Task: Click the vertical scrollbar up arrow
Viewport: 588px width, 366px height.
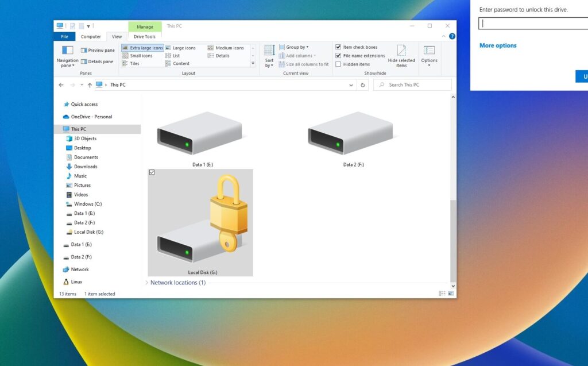Action: pyautogui.click(x=453, y=97)
